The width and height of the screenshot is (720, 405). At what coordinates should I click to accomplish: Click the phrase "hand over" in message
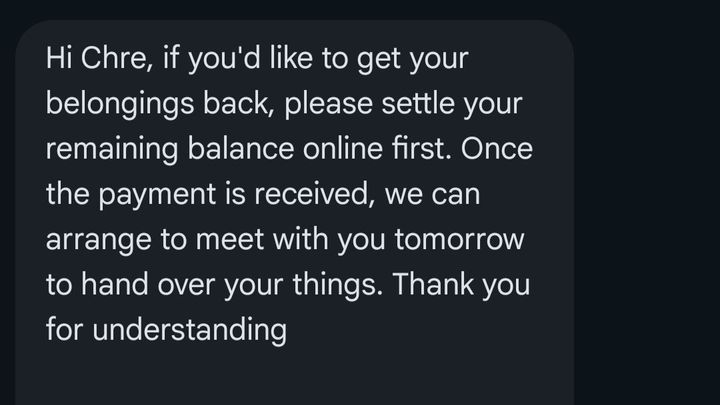pyautogui.click(x=148, y=285)
